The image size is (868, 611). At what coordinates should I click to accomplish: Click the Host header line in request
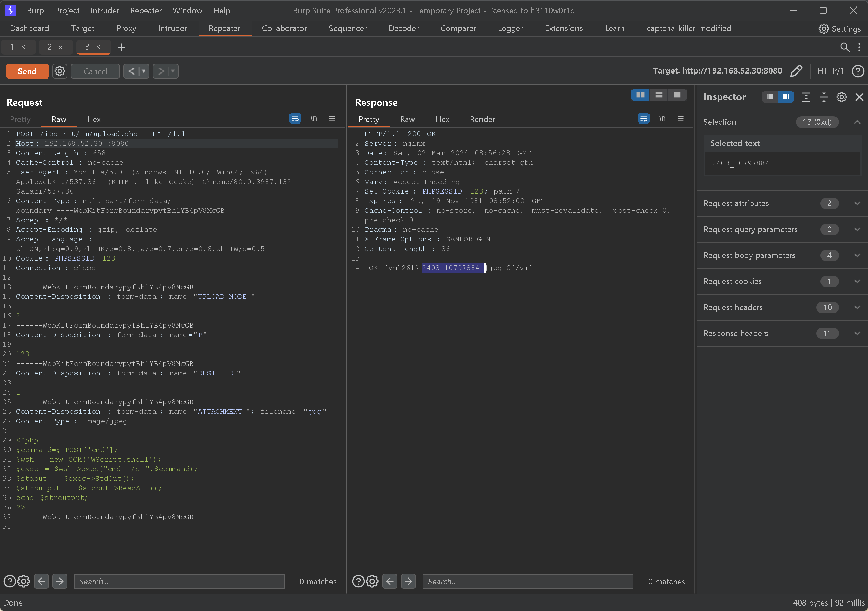click(x=176, y=143)
